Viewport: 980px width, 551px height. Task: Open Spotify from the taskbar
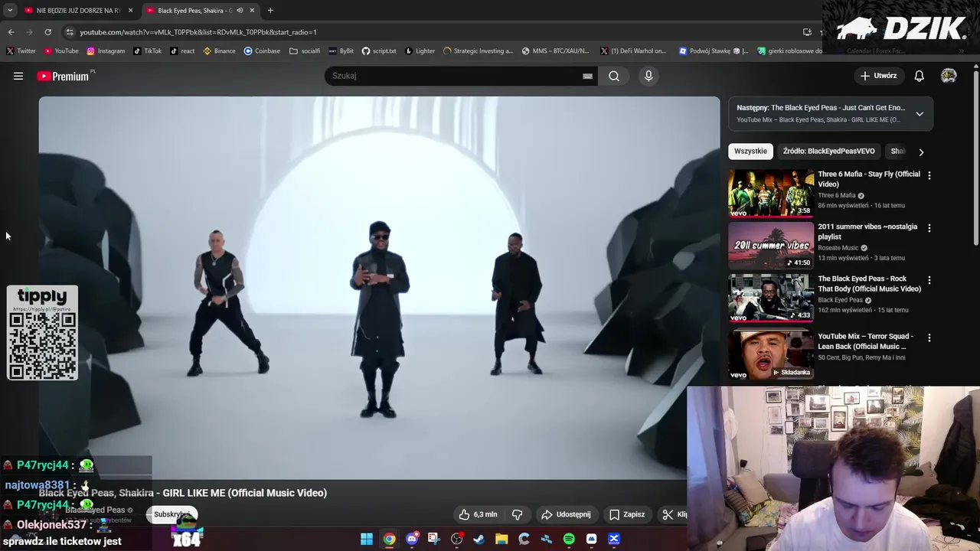[x=569, y=539]
